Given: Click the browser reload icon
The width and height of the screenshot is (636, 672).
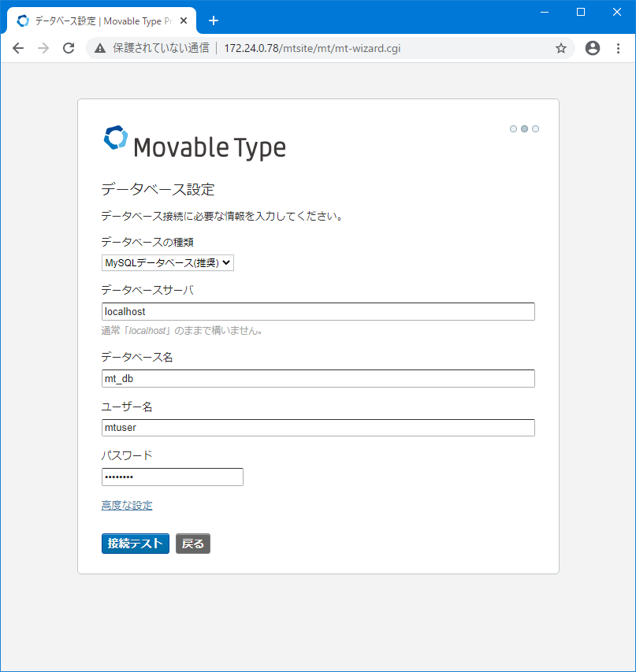Looking at the screenshot, I should (x=69, y=48).
